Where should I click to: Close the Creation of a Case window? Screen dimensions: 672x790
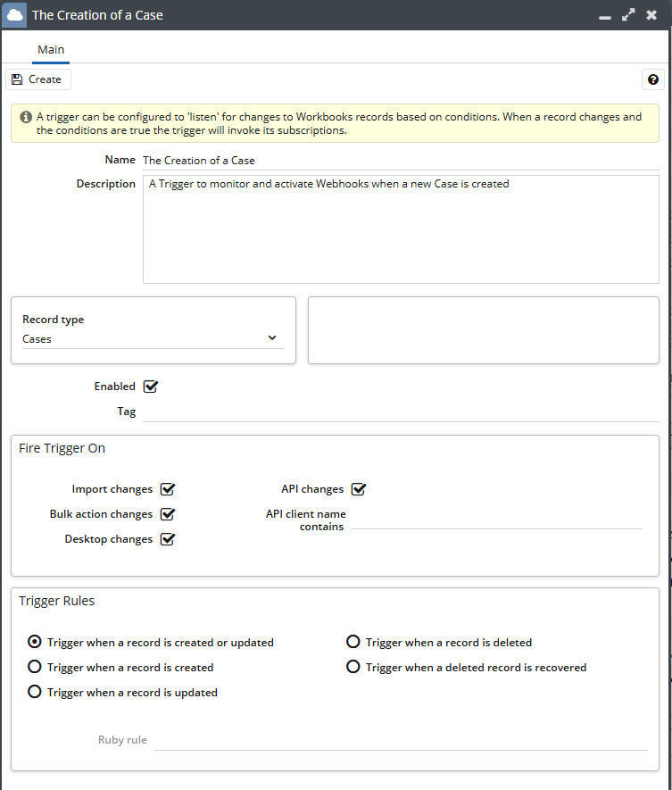(652, 15)
